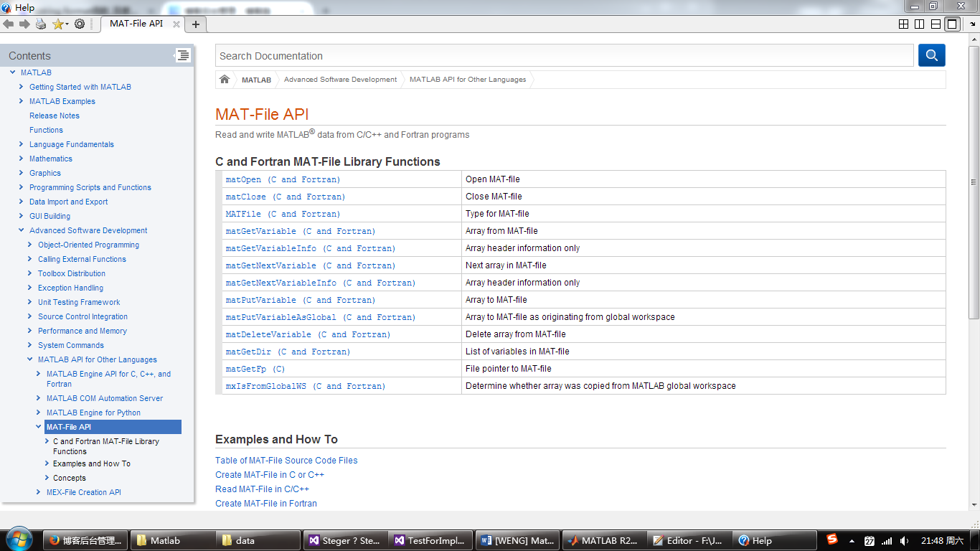
Task: Click the dock arrow at toolbar right
Action: [x=972, y=24]
